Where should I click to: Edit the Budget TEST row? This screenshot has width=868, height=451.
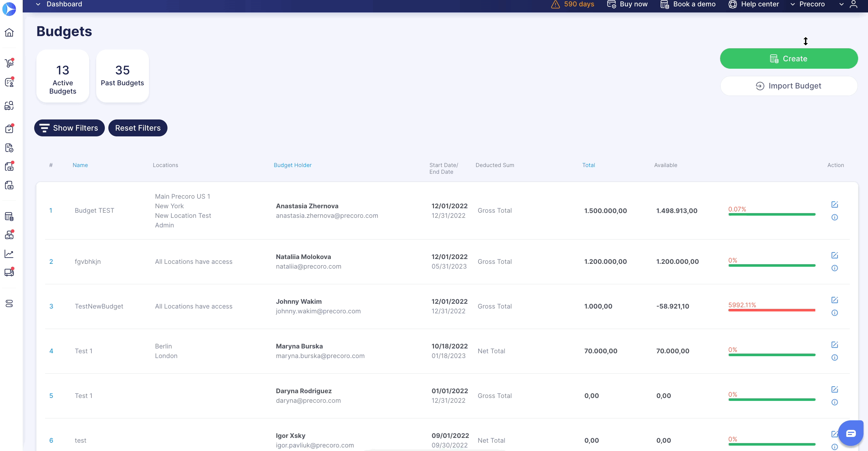835,204
